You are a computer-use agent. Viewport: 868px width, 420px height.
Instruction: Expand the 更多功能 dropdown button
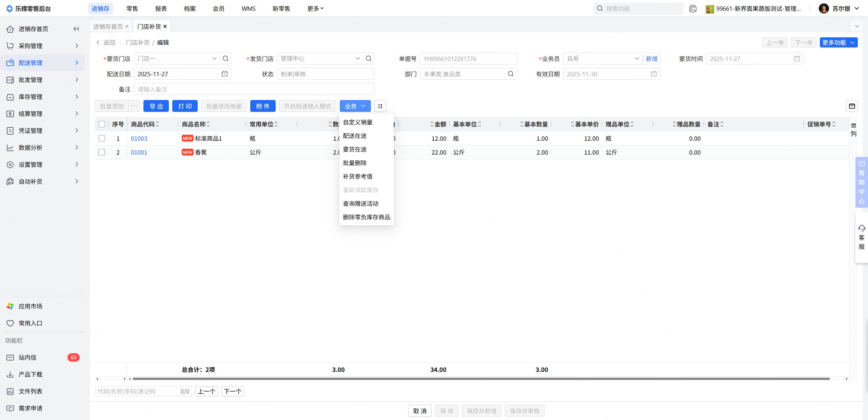coord(839,42)
